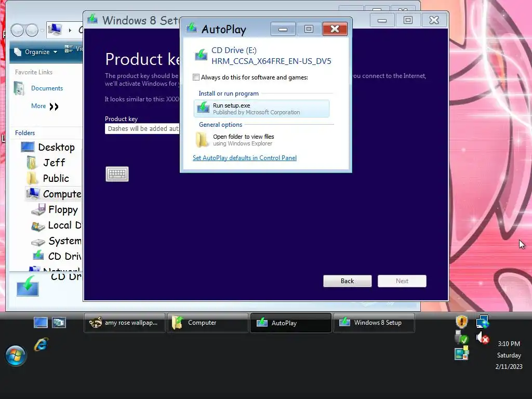Click Explorer Back navigation arrow
Viewport: 532px width, 399px height.
tap(17, 30)
